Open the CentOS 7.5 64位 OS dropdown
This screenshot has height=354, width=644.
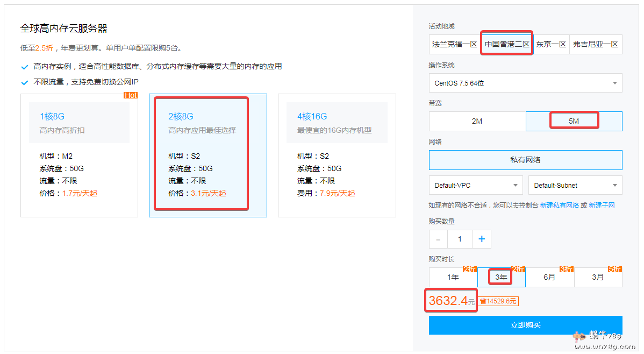pyautogui.click(x=525, y=83)
